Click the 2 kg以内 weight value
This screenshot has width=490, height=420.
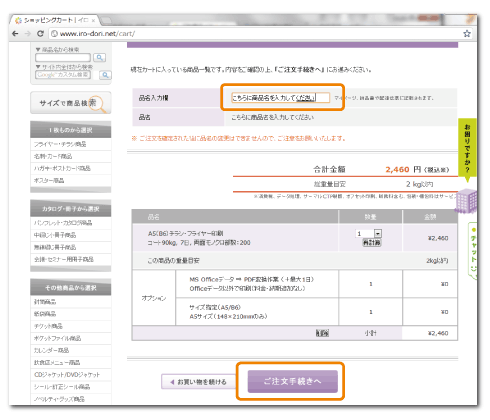point(419,184)
